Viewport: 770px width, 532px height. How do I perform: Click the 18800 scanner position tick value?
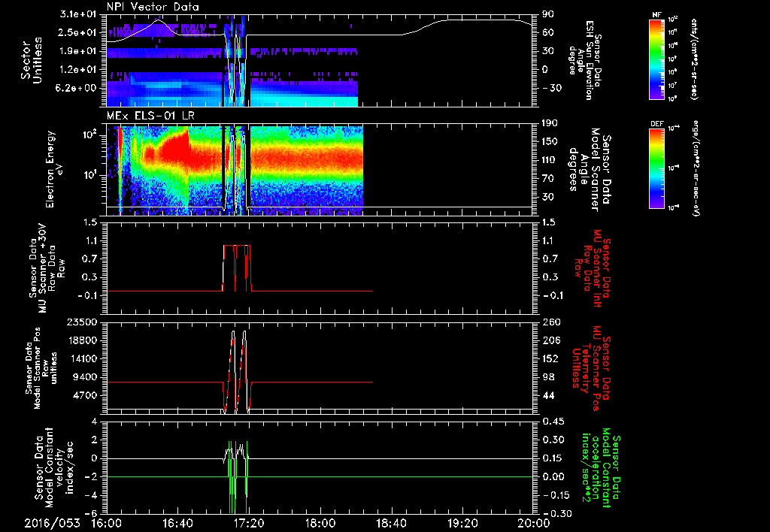[81, 340]
